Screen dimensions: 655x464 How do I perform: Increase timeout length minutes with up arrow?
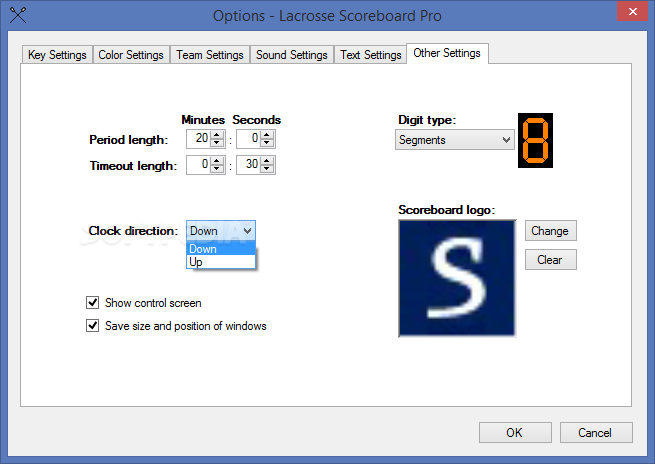coord(217,160)
